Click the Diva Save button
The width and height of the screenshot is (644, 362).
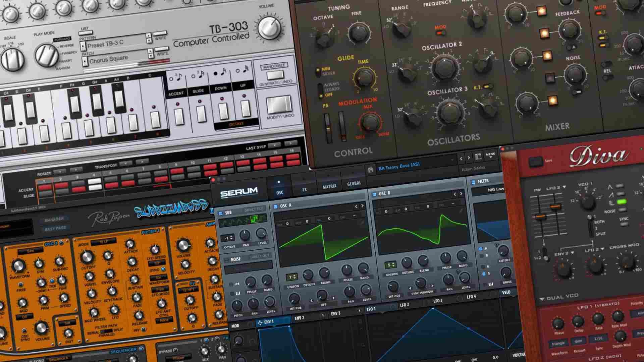click(536, 162)
